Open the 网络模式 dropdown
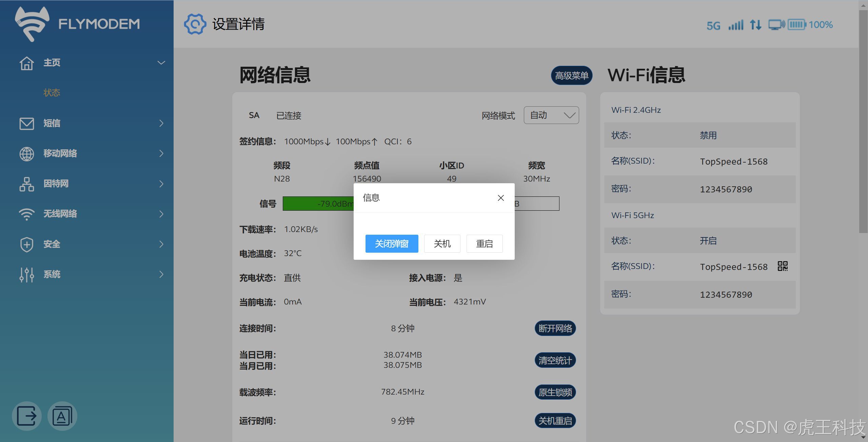The height and width of the screenshot is (442, 868). (551, 115)
